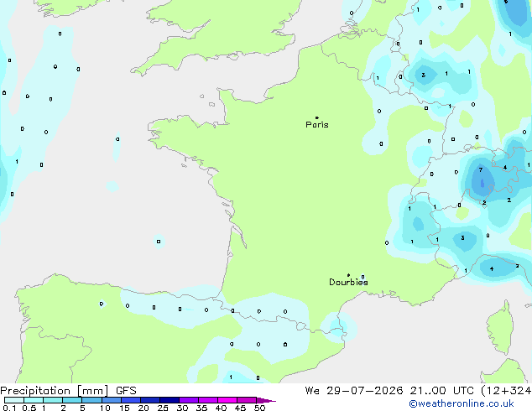Click the 40–45 mm legend color
This screenshot has height=411, width=532.
(227, 400)
